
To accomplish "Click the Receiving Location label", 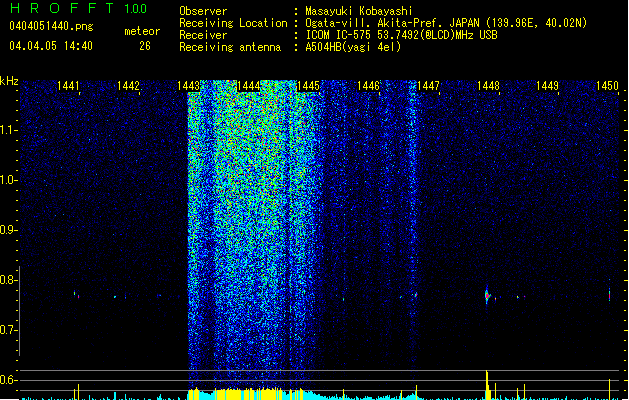I will pyautogui.click(x=233, y=23).
